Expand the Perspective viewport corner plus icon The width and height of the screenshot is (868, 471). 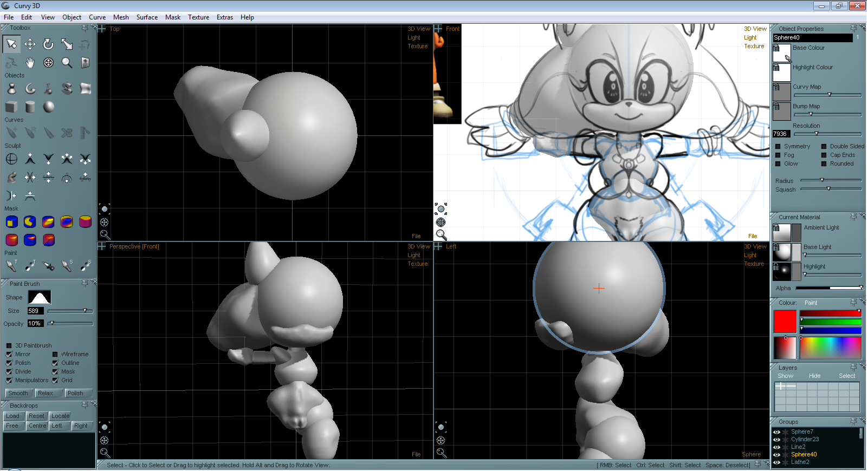(x=102, y=246)
